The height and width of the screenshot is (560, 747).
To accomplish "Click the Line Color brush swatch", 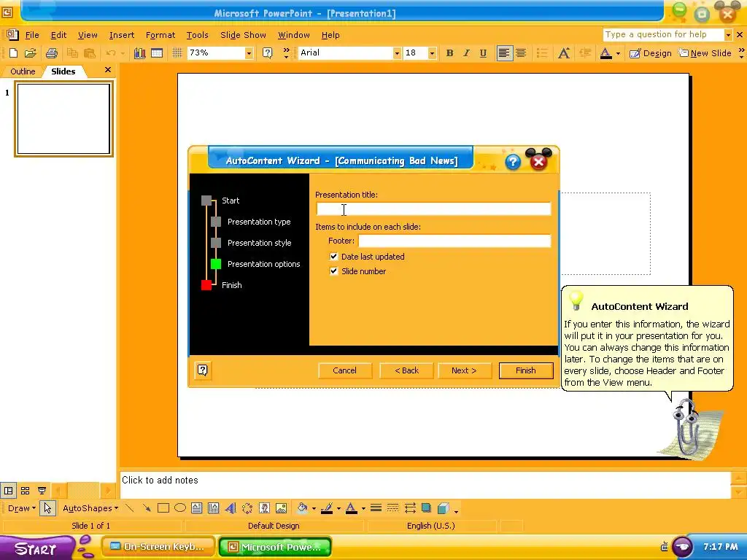I will 327,508.
